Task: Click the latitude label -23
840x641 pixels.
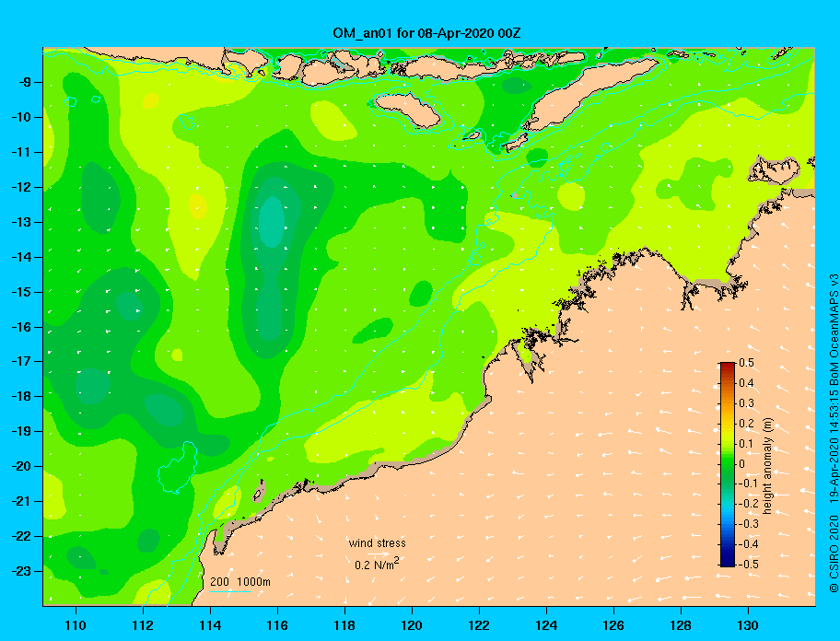Action: (x=20, y=571)
